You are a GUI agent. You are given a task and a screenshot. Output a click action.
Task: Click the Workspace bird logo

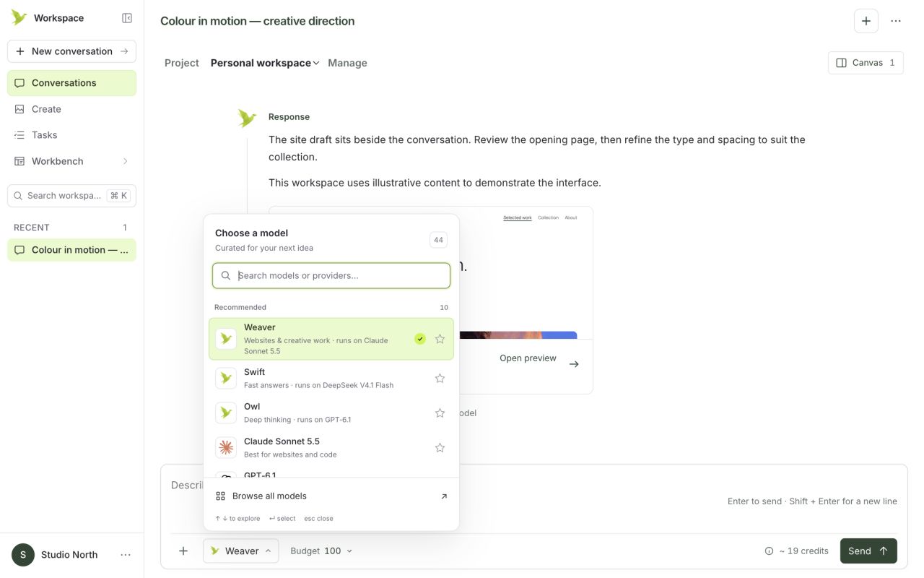tap(19, 17)
